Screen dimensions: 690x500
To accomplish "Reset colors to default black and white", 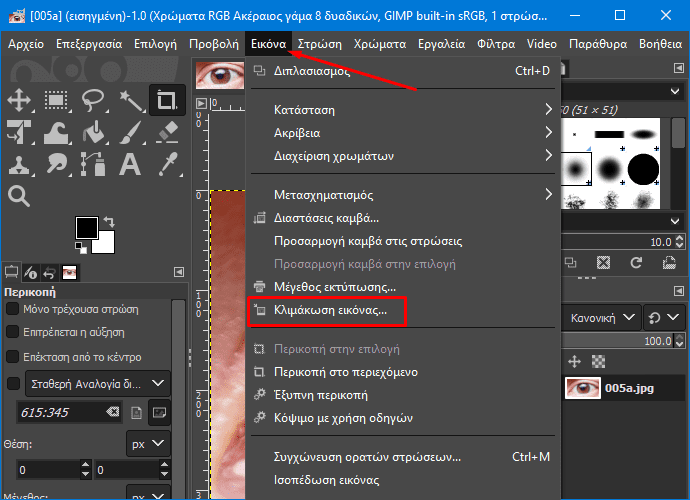I will (x=81, y=247).
